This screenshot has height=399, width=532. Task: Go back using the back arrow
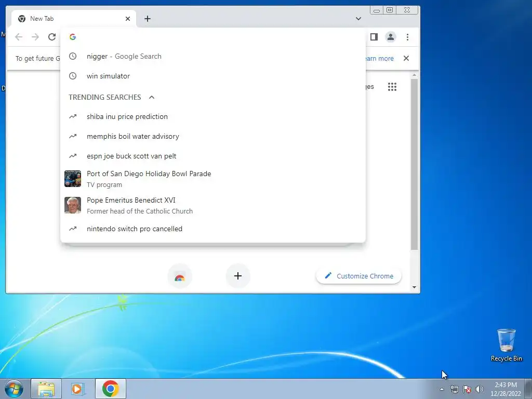19,37
